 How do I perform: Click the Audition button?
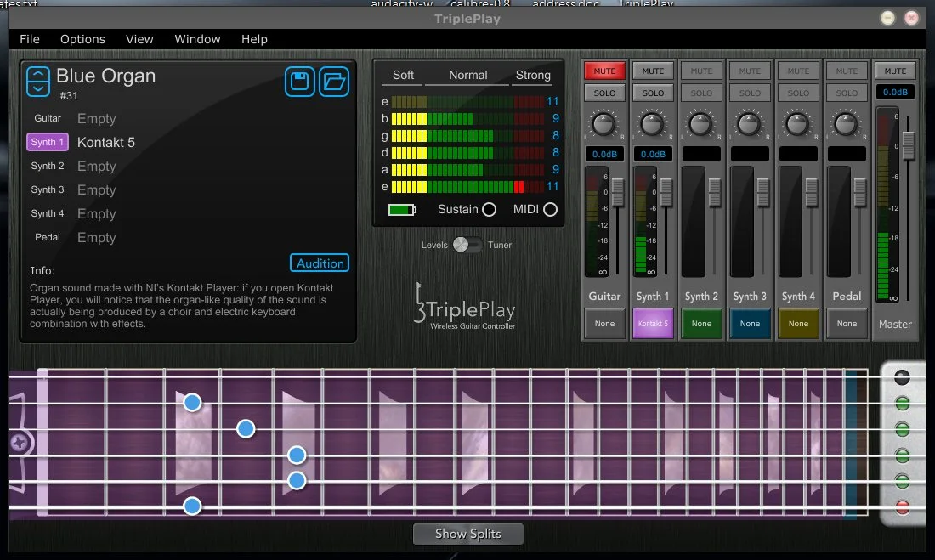point(320,263)
